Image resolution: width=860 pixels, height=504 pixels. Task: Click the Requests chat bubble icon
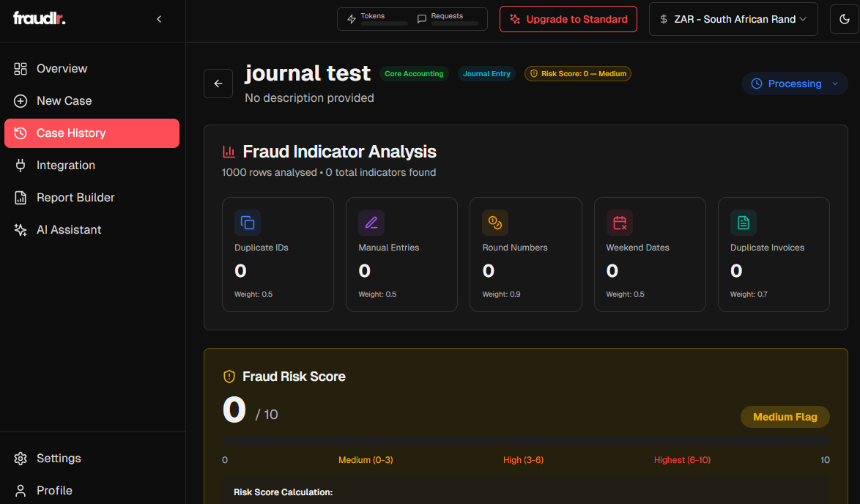(x=422, y=19)
